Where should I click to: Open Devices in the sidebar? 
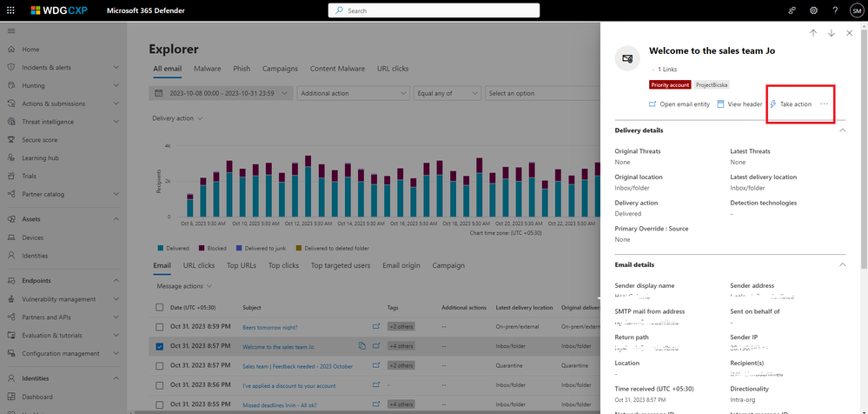(33, 237)
